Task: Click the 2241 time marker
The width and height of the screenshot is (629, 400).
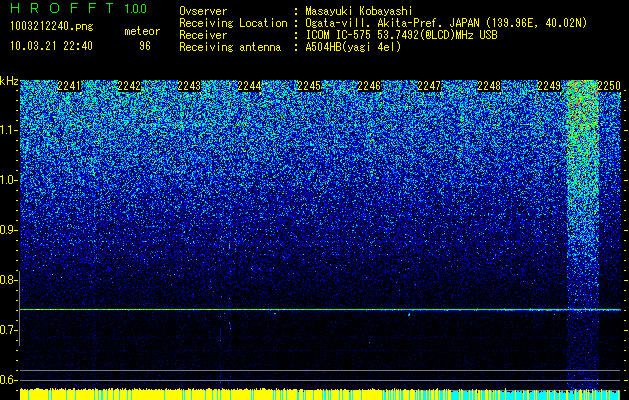Action: pos(69,86)
